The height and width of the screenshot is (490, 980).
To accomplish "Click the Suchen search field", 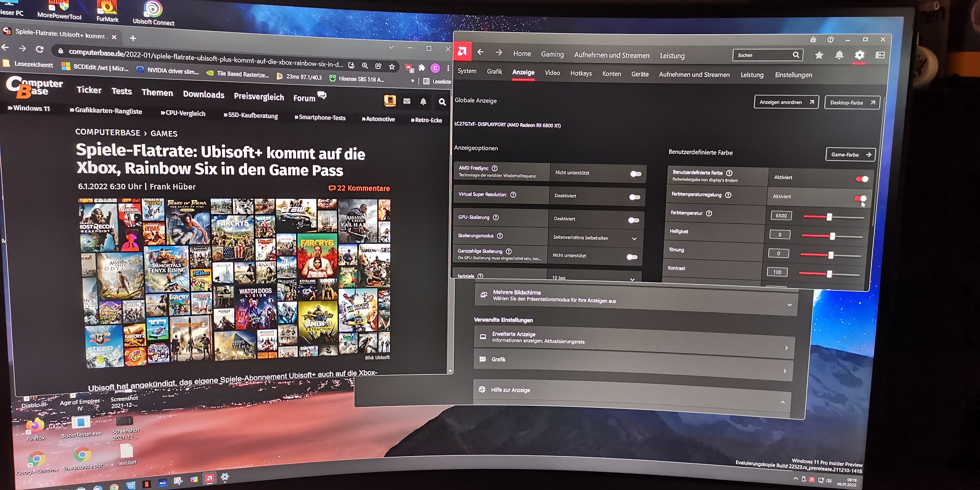I will click(x=768, y=55).
